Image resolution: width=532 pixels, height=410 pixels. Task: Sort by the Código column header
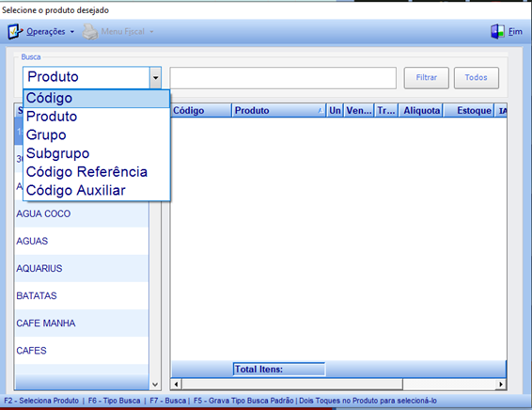[x=201, y=111]
